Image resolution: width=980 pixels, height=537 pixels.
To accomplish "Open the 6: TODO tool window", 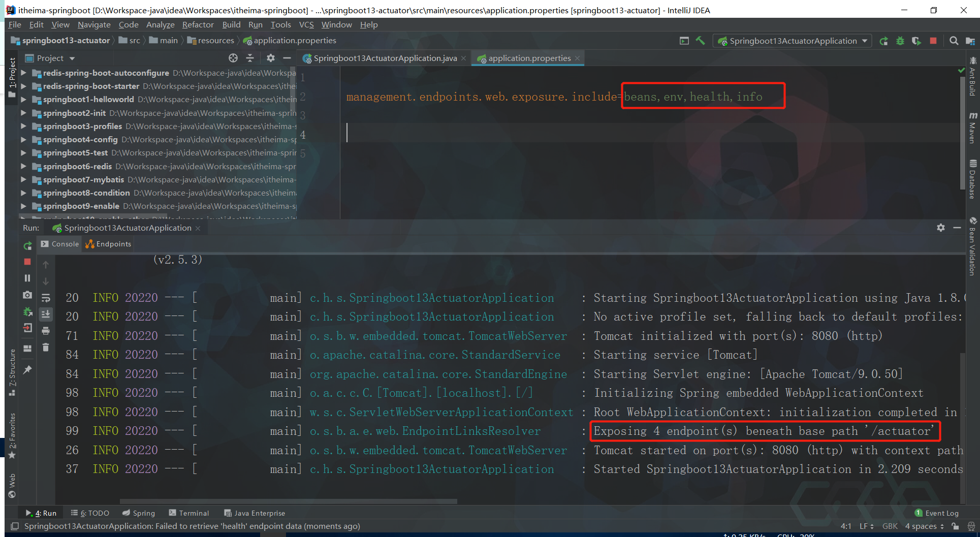I will (90, 513).
